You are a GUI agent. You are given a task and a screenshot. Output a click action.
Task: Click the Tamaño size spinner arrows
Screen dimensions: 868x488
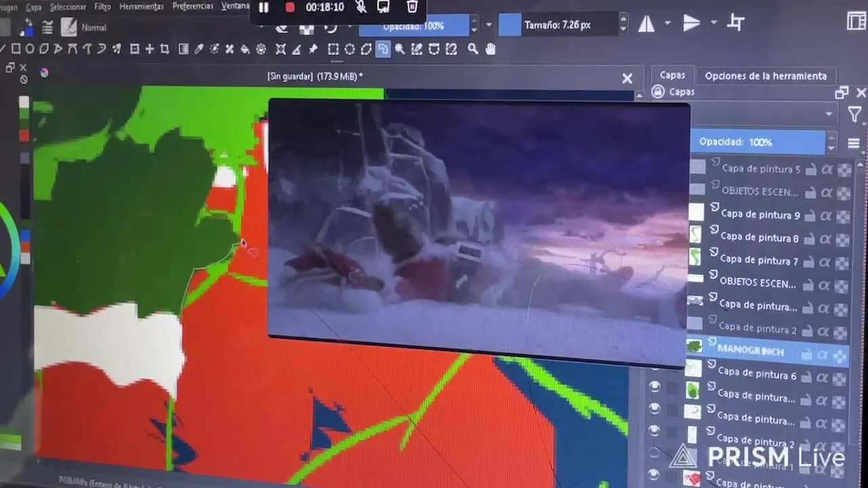pyautogui.click(x=623, y=25)
